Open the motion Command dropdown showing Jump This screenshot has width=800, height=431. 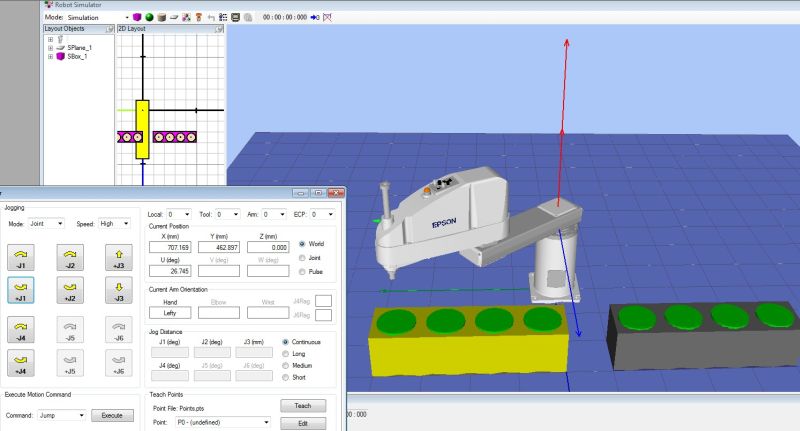(60, 415)
